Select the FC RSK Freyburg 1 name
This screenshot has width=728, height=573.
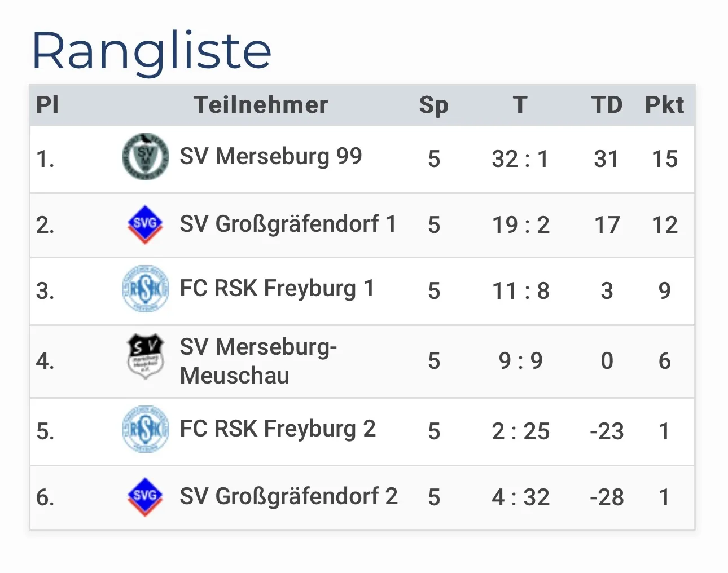[277, 289]
